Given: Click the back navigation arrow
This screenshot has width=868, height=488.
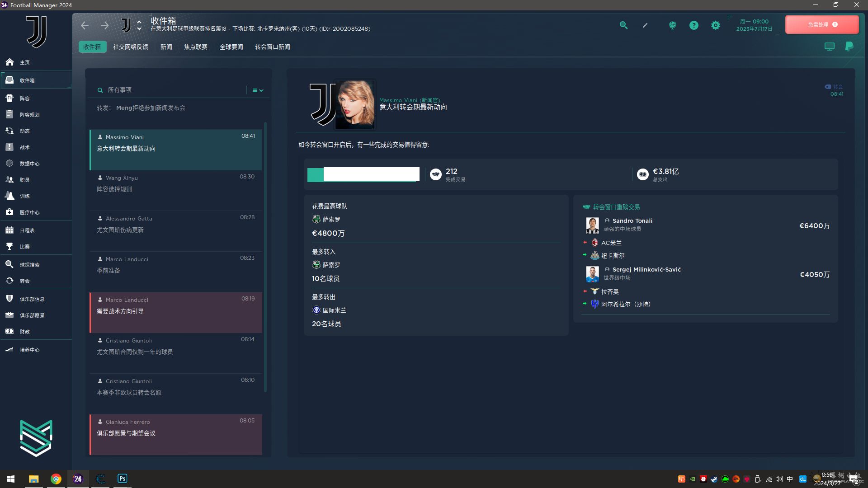Looking at the screenshot, I should click(x=85, y=25).
